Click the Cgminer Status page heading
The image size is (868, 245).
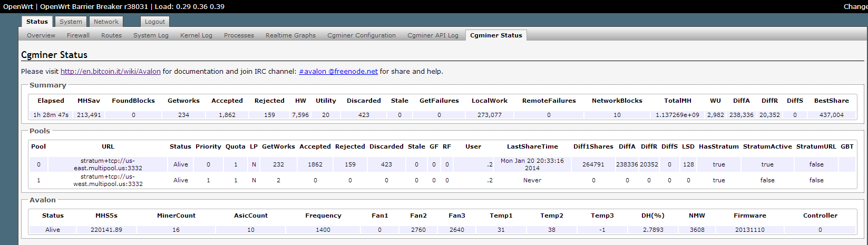tap(54, 55)
